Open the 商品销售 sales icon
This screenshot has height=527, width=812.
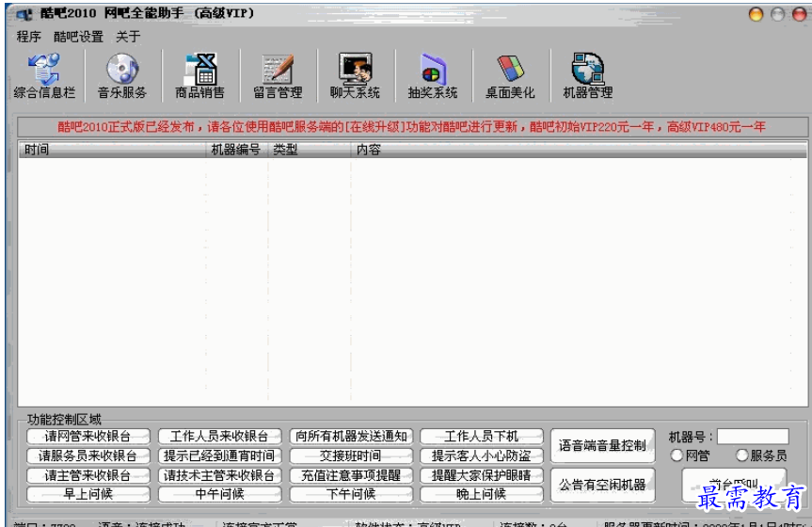pos(199,76)
